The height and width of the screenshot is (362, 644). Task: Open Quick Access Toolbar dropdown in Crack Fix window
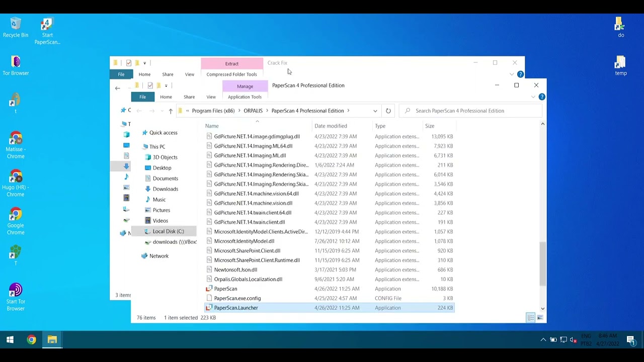pos(144,63)
